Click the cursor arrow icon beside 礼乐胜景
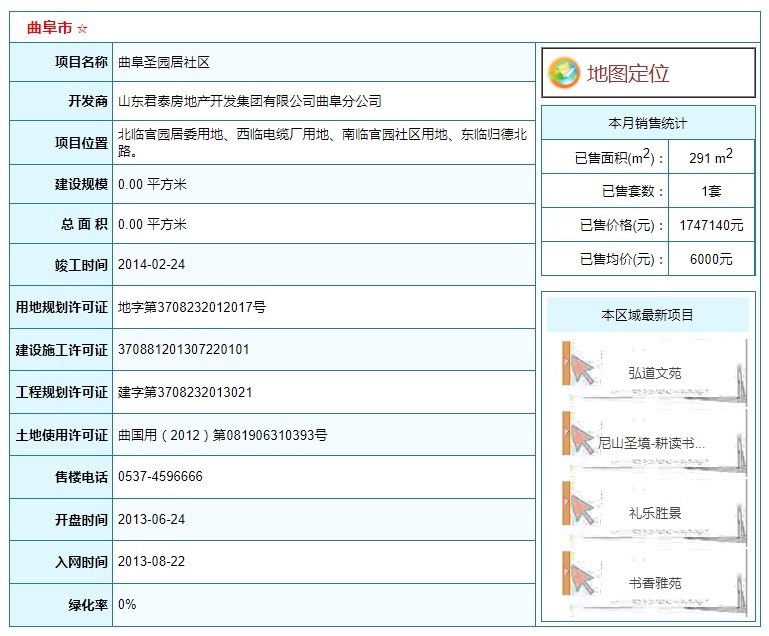 (582, 510)
